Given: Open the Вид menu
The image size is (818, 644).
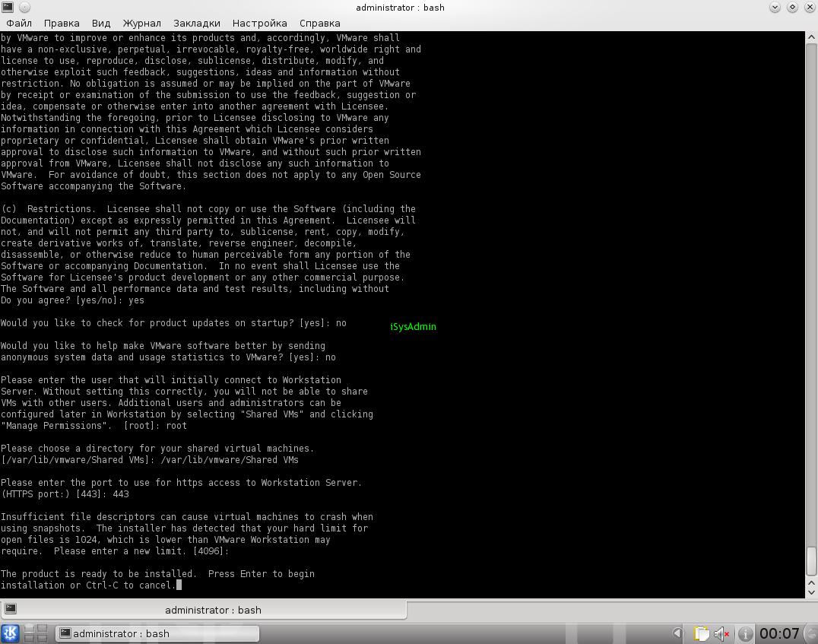Looking at the screenshot, I should [101, 23].
